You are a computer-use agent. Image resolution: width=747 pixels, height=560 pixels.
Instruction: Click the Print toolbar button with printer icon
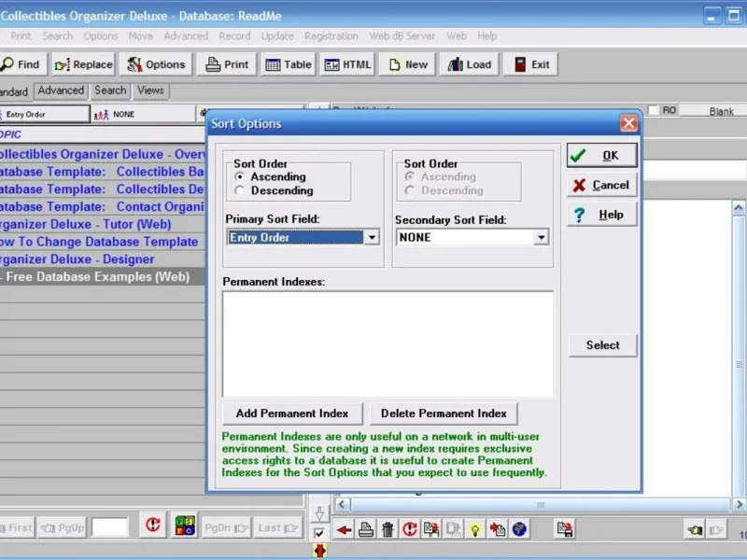pyautogui.click(x=227, y=64)
